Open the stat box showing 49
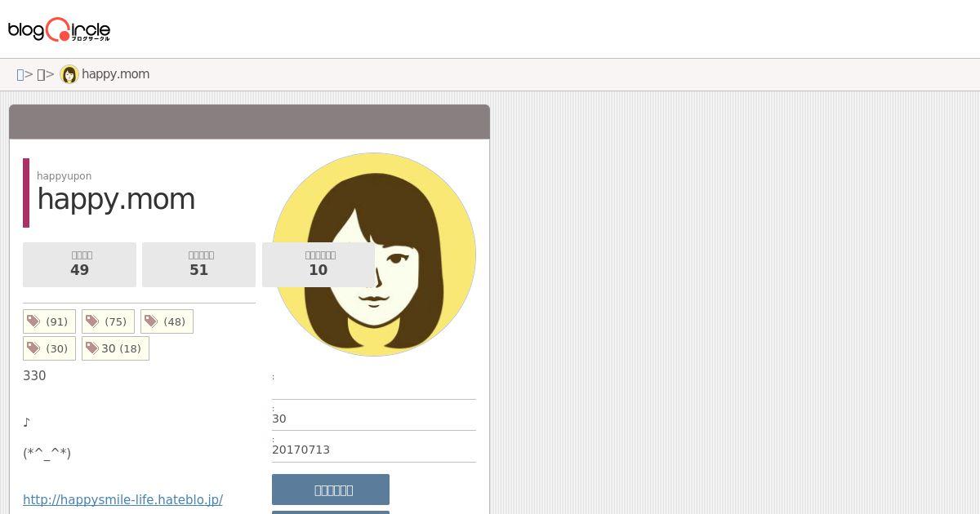The image size is (980, 514). pyautogui.click(x=79, y=264)
